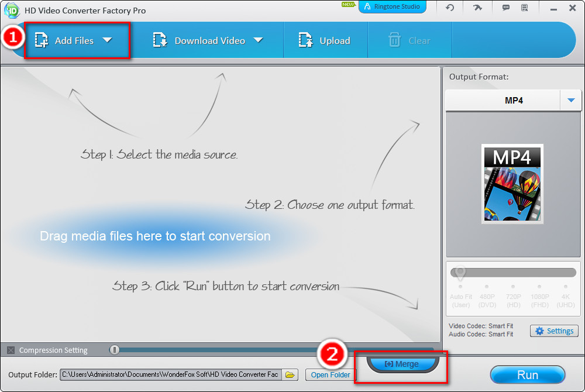Click the compression slider knob
Viewport: 585px width, 392px height.
coord(115,350)
